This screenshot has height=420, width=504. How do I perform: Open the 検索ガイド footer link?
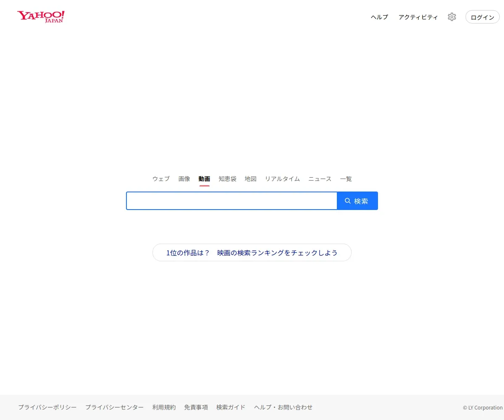coord(231,407)
